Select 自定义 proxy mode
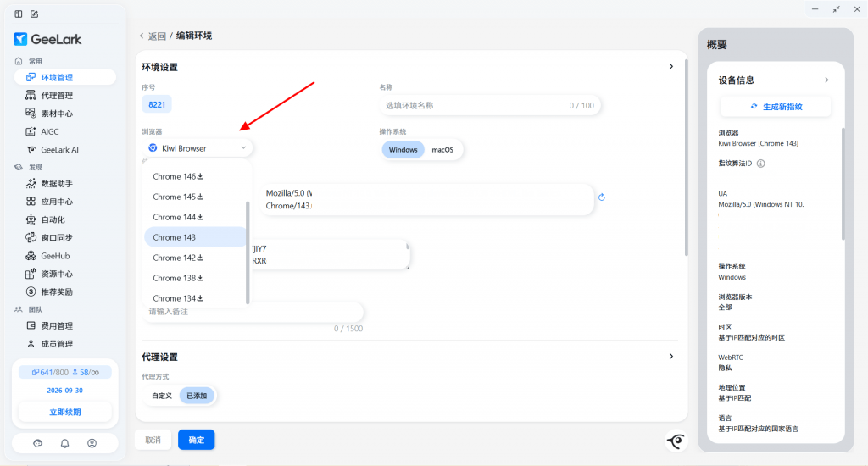The height and width of the screenshot is (466, 868). coord(162,396)
